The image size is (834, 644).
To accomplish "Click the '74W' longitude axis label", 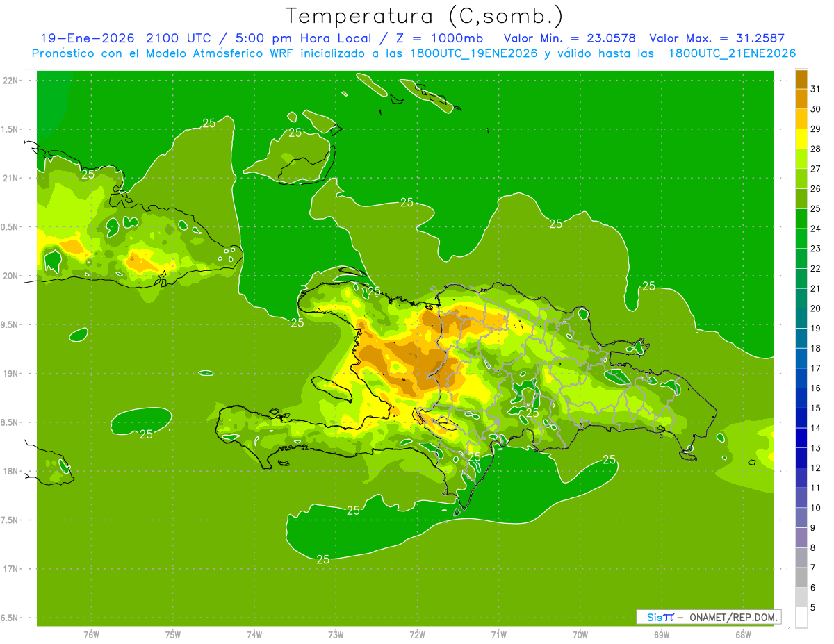I will (x=254, y=635).
